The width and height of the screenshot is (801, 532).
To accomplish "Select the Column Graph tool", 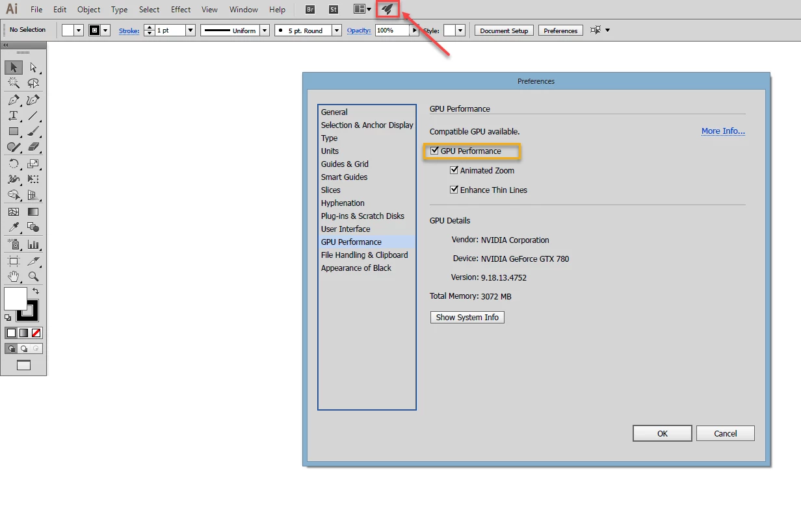I will tap(33, 245).
